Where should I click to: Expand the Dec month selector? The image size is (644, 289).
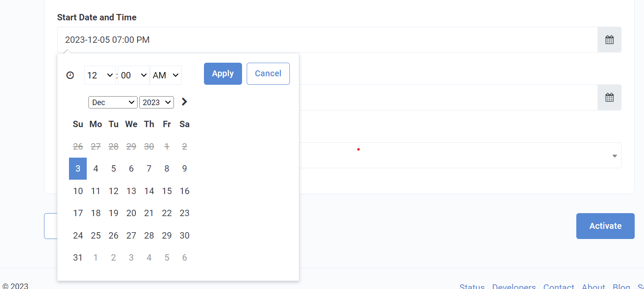click(x=113, y=103)
